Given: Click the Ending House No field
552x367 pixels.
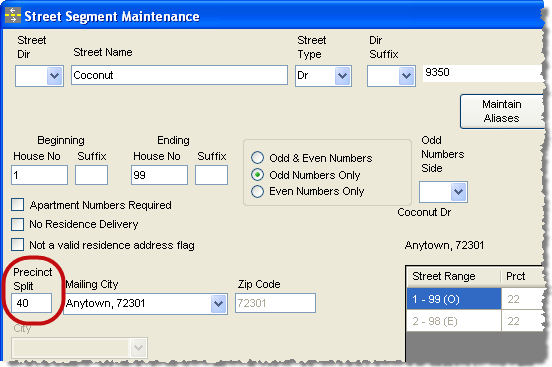Looking at the screenshot, I should tap(159, 175).
